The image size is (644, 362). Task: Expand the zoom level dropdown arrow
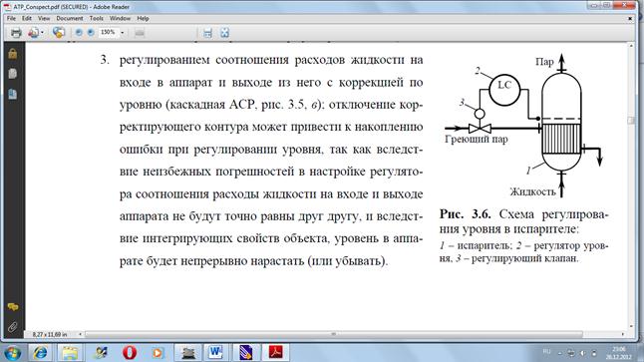[122, 33]
